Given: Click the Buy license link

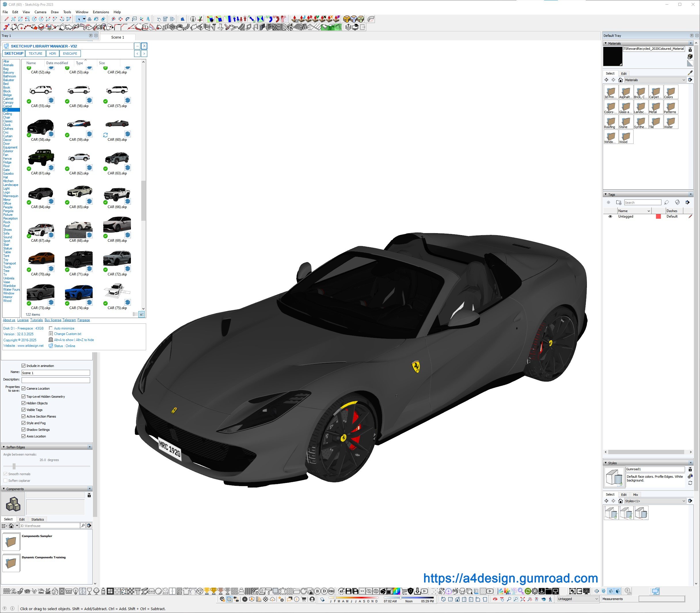Looking at the screenshot, I should pyautogui.click(x=53, y=320).
